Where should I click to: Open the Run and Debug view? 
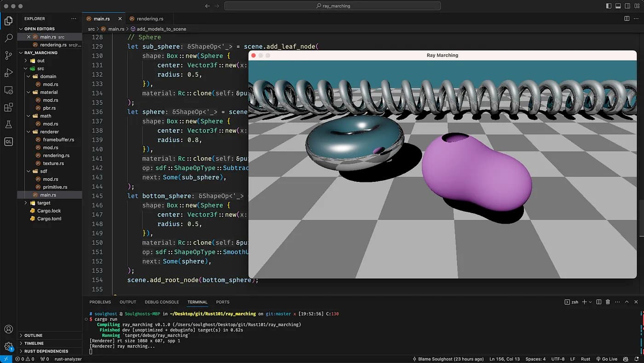click(x=8, y=73)
